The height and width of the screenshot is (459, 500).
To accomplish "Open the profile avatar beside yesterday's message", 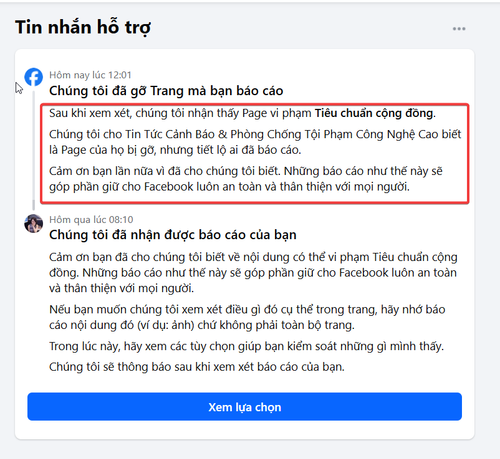I will point(34,223).
